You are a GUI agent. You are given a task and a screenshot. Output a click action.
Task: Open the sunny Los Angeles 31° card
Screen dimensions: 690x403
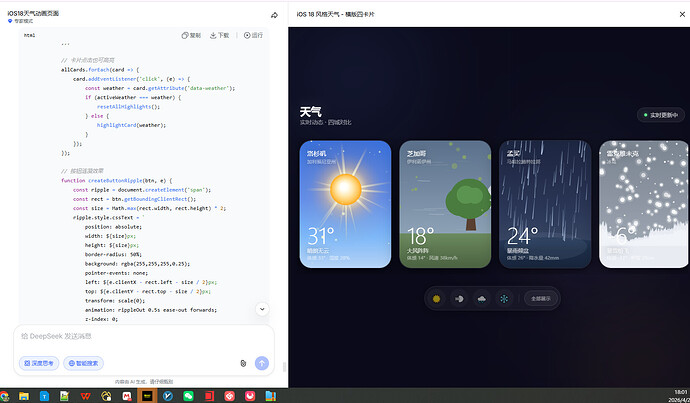click(x=345, y=204)
